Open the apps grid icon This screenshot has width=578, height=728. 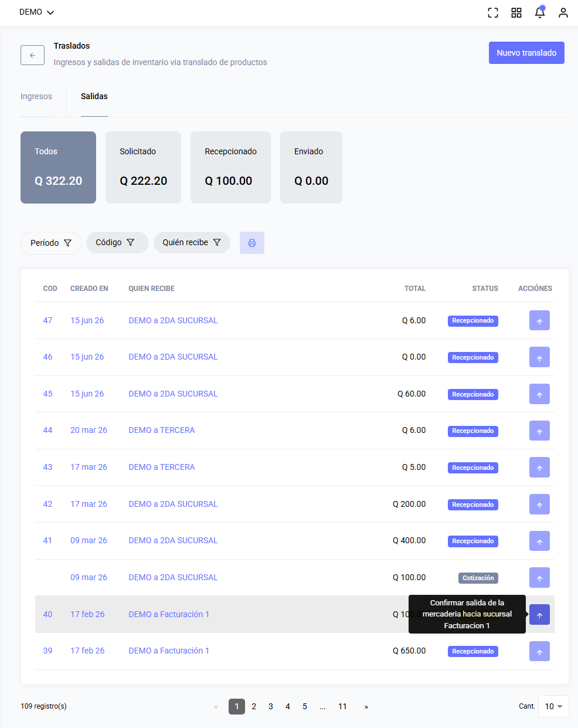coord(516,12)
